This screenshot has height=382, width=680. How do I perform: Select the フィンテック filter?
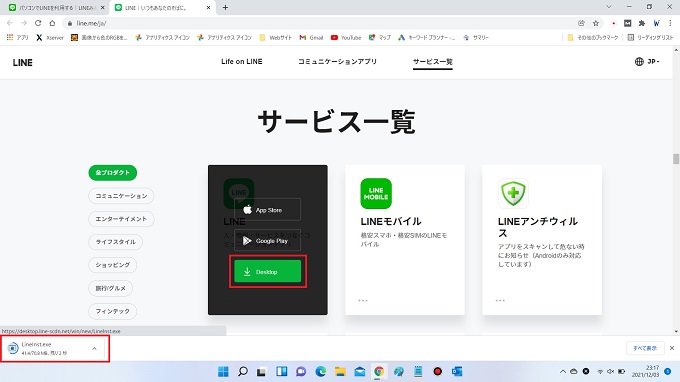tap(113, 311)
